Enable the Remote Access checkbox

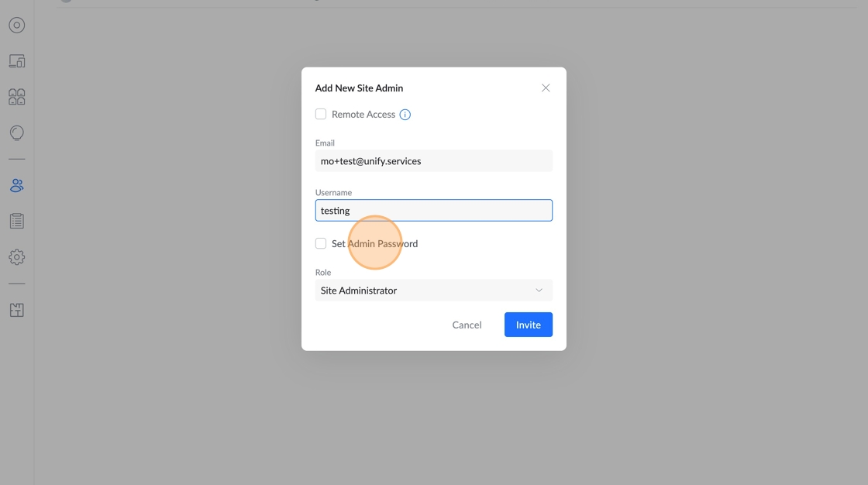pos(321,114)
